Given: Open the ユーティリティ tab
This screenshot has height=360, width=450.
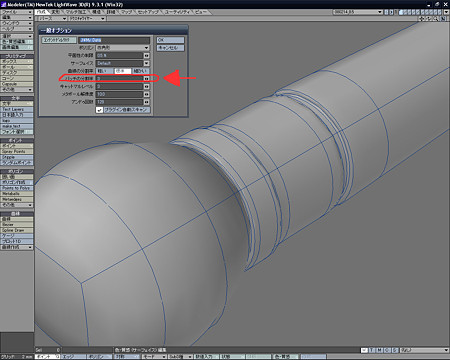Looking at the screenshot, I should (177, 12).
